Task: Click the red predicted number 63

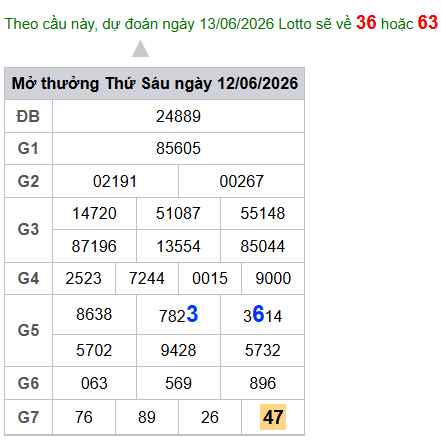Action: 427,23
